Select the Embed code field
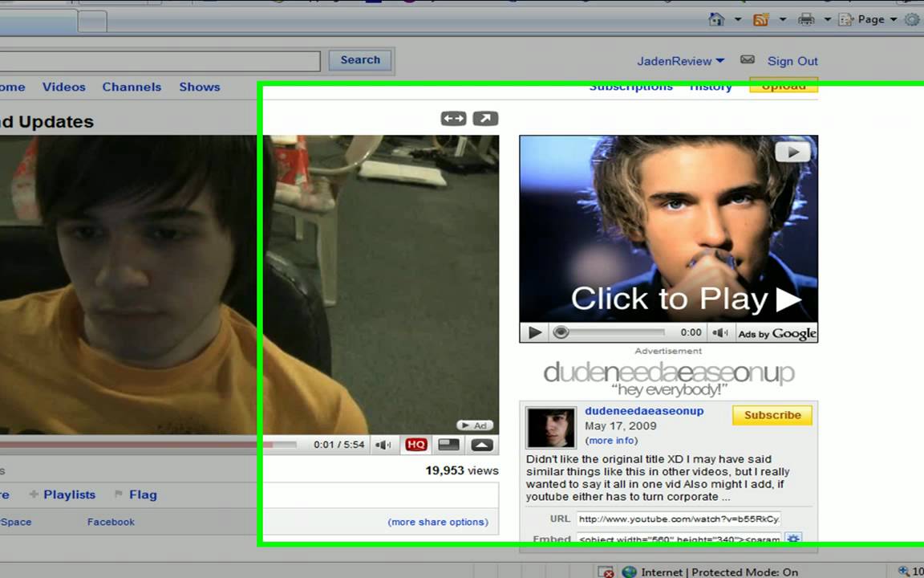 (679, 539)
